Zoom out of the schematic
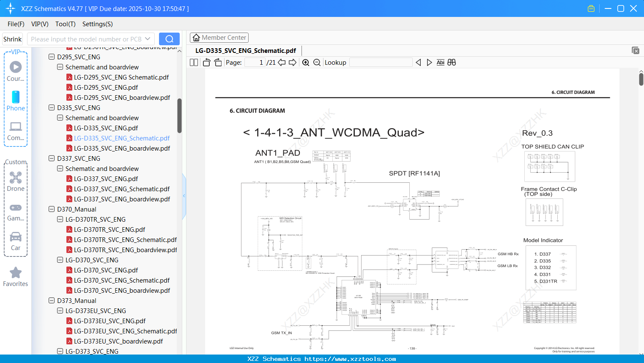644x363 pixels. tap(316, 62)
